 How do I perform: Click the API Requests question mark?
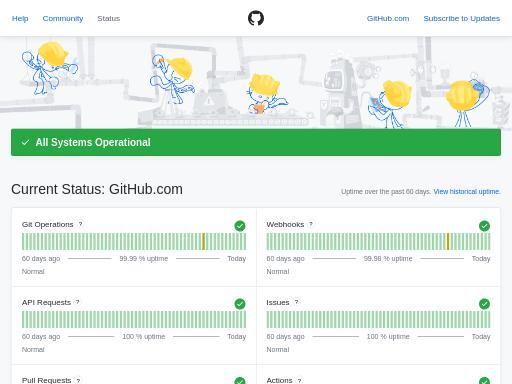pyautogui.click(x=77, y=302)
